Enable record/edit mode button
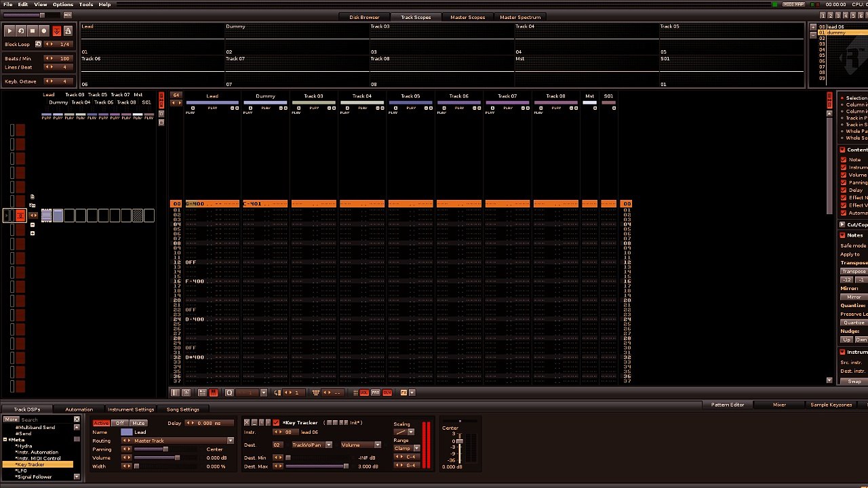Image resolution: width=868 pixels, height=488 pixels. [x=44, y=31]
